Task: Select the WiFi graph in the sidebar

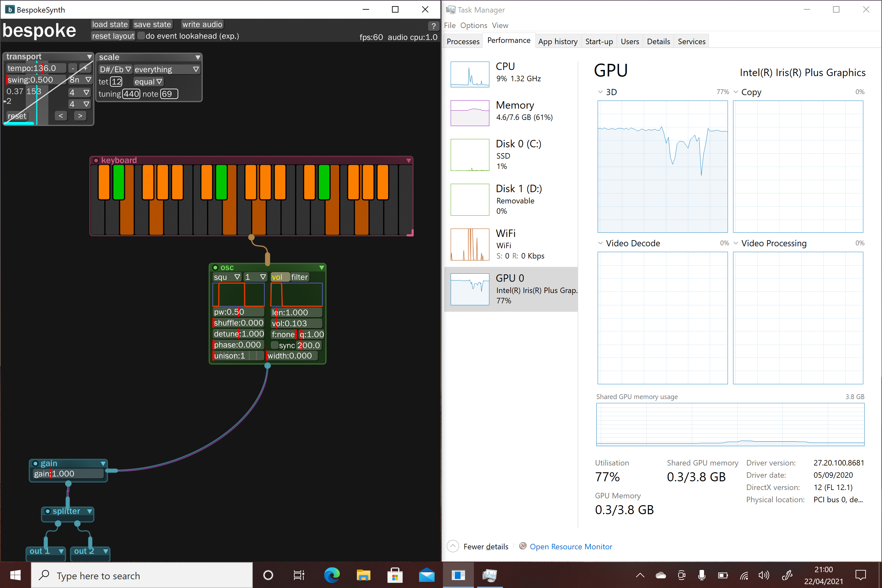Action: pyautogui.click(x=469, y=244)
